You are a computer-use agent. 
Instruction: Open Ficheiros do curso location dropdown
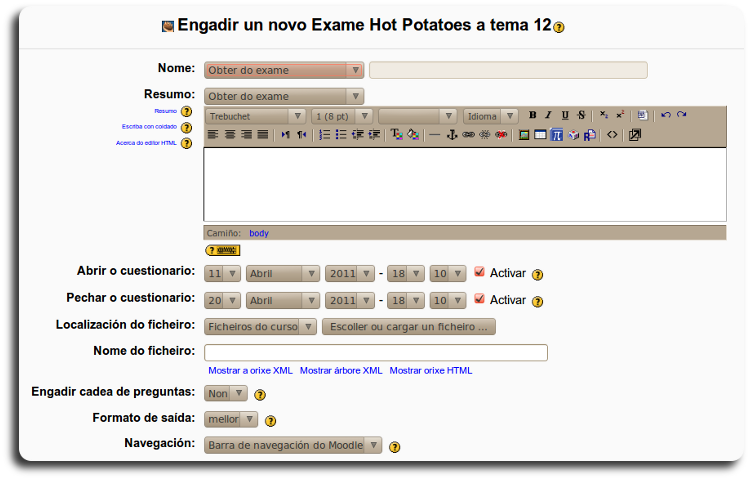click(x=260, y=327)
